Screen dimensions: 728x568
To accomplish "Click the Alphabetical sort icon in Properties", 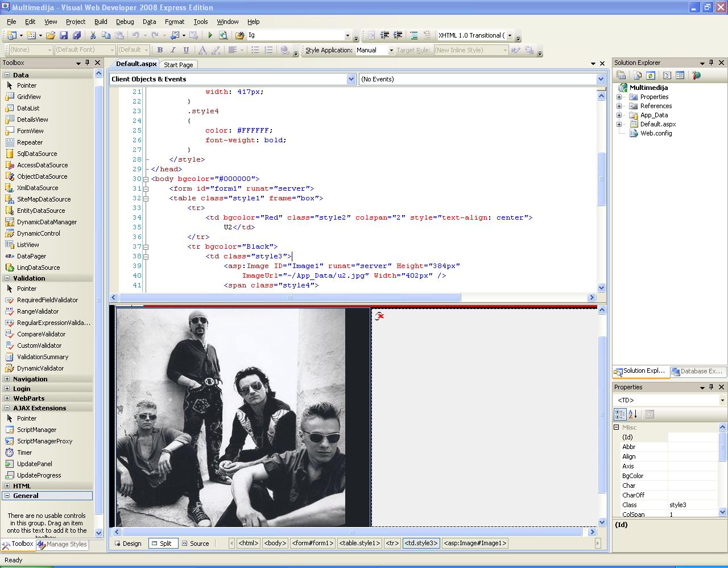I will click(632, 414).
